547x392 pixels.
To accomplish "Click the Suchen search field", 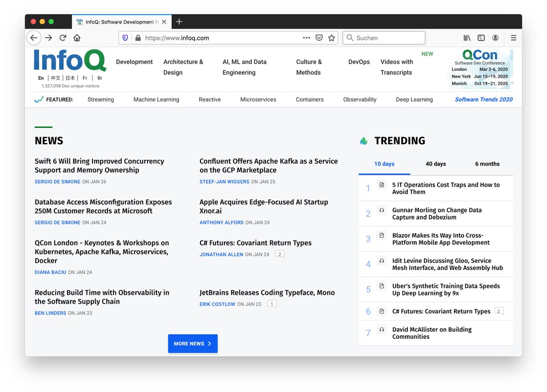I will pos(384,38).
